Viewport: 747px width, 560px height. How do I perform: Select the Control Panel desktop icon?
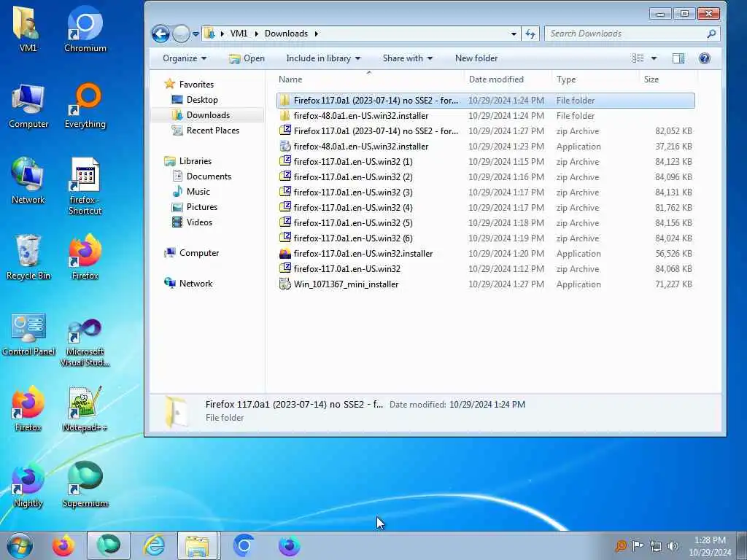(28, 333)
